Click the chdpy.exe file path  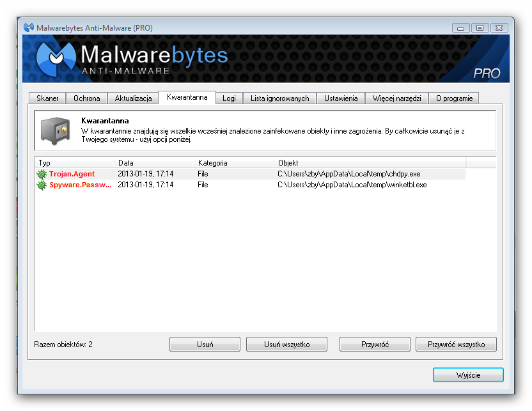348,174
